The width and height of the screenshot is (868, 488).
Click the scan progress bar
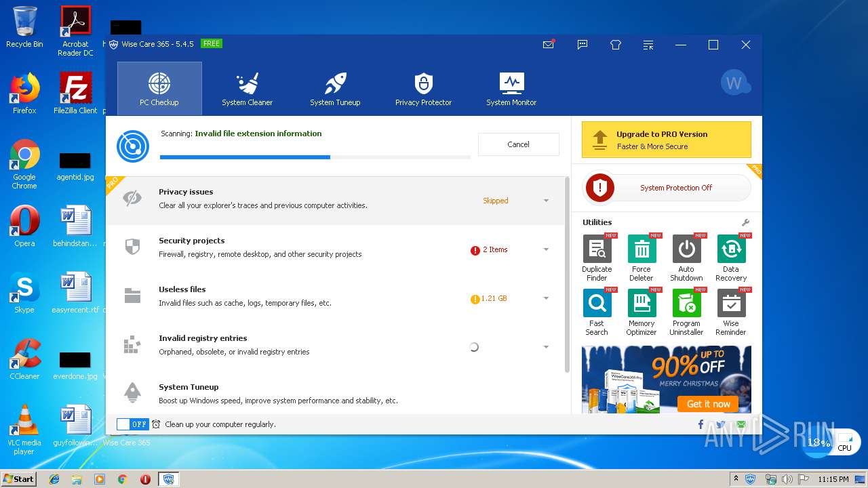[x=315, y=157]
